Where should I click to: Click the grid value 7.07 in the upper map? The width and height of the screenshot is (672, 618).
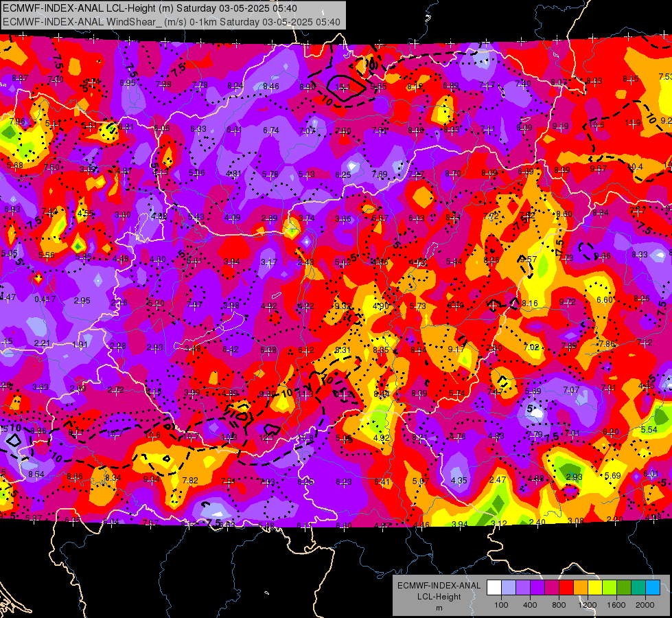308,130
